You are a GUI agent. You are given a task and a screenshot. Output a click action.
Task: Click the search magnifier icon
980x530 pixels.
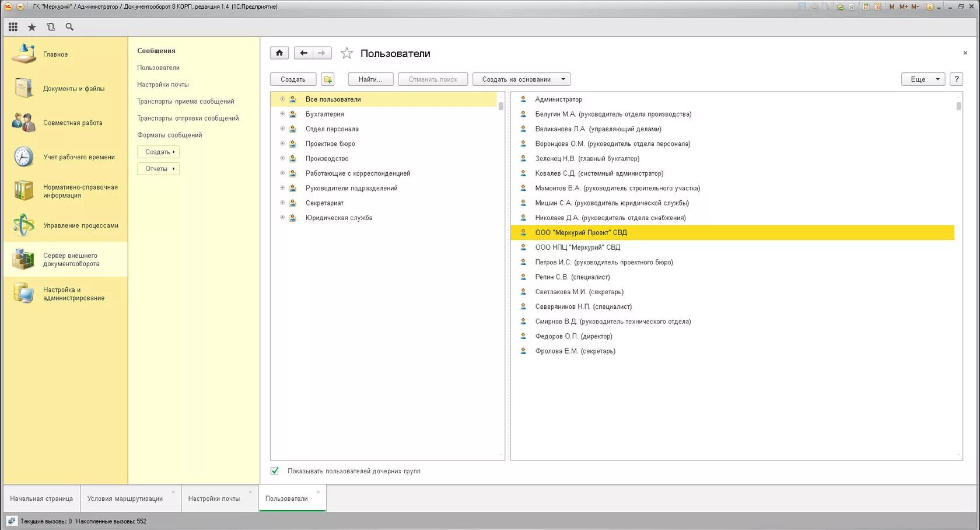tap(69, 27)
